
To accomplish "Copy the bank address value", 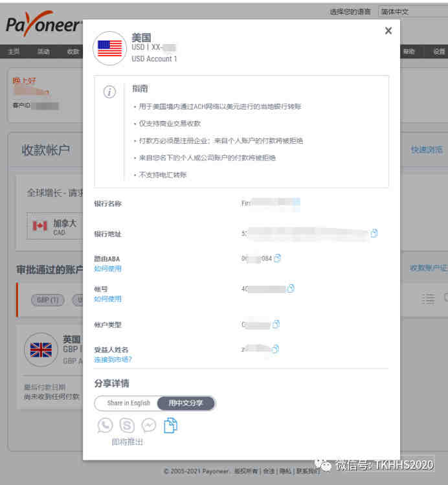I will pos(374,233).
